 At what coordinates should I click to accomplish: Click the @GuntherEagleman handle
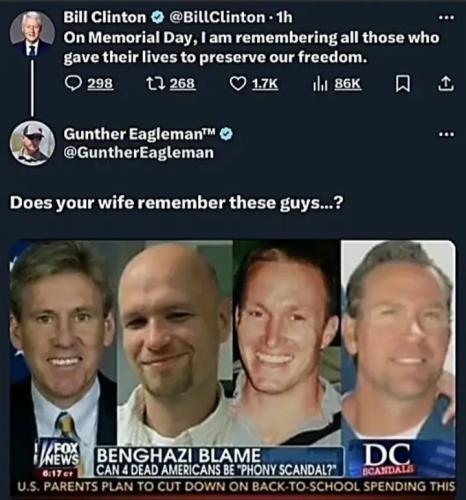(139, 153)
